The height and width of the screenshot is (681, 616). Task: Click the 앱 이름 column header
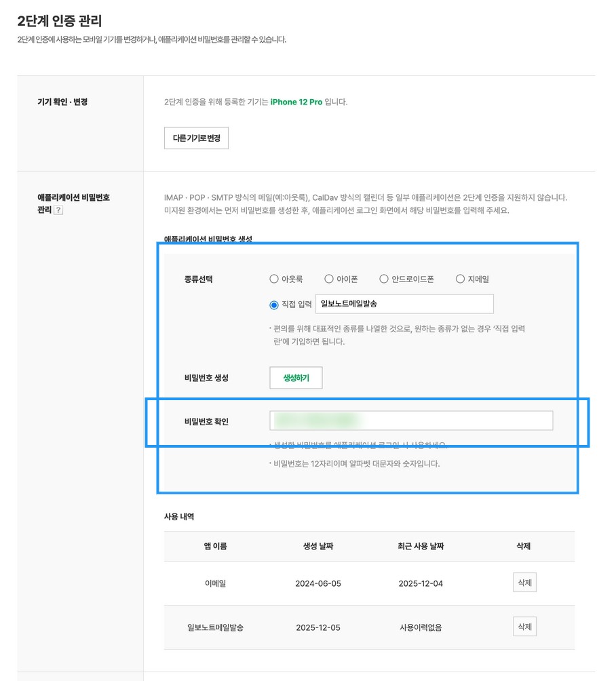point(215,546)
